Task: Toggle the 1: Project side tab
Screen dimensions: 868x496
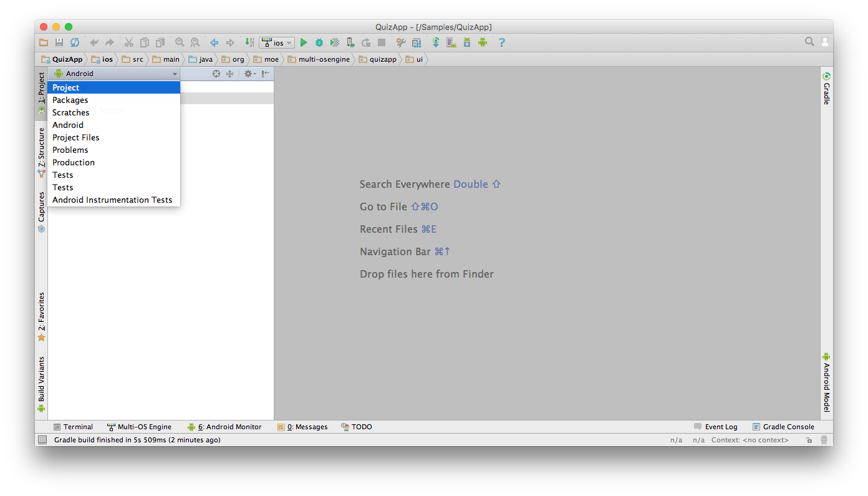Action: click(x=41, y=94)
